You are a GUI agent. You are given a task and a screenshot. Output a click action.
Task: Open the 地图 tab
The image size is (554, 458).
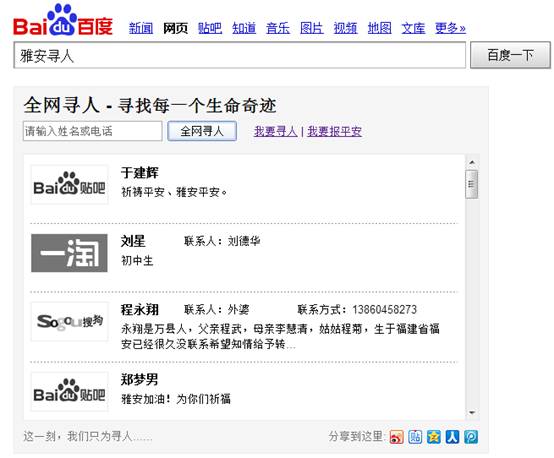click(x=379, y=28)
